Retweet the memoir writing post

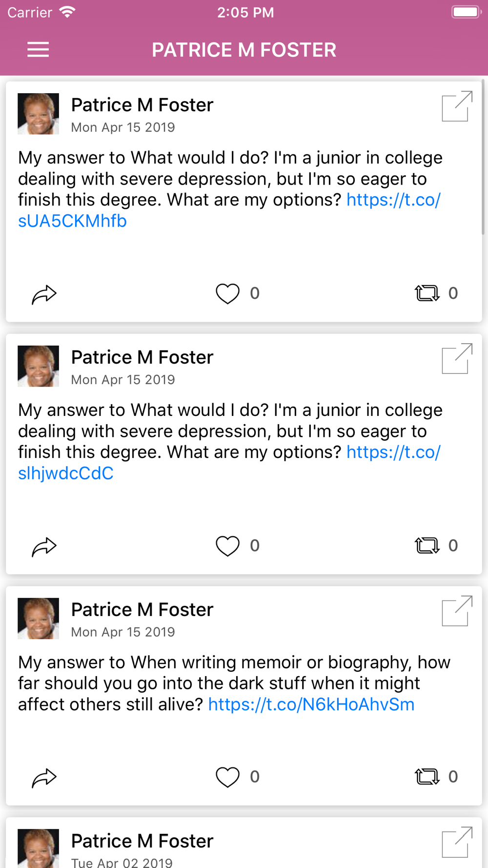pos(427,777)
